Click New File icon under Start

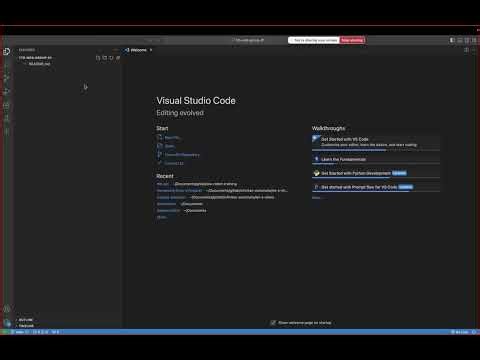click(160, 137)
